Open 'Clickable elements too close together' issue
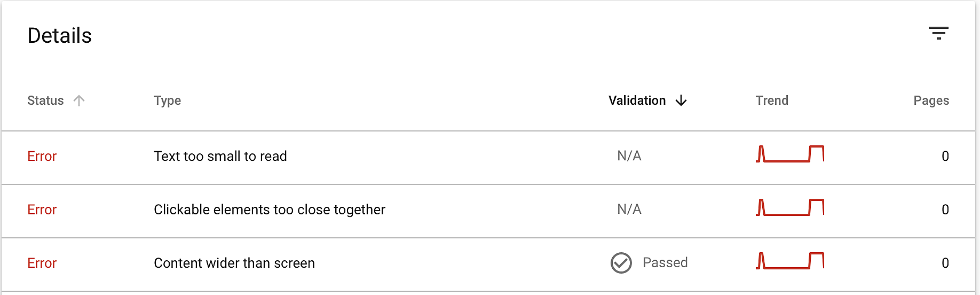The image size is (980, 295). point(270,209)
